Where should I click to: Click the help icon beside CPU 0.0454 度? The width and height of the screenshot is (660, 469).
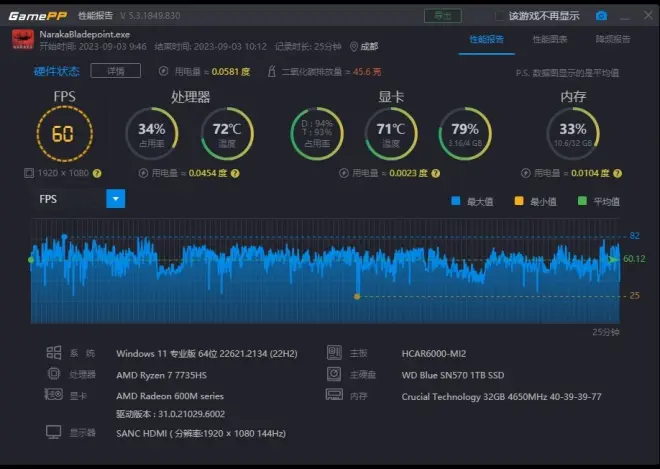click(235, 173)
